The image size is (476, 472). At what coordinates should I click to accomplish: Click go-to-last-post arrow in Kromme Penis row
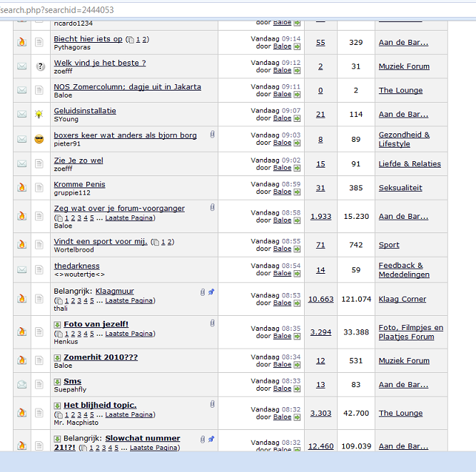point(297,191)
